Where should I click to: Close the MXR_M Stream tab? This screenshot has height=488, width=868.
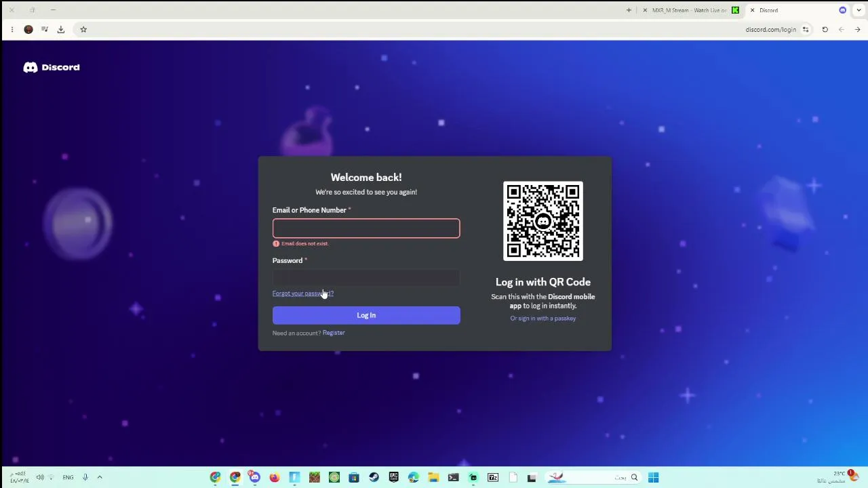[x=645, y=10]
